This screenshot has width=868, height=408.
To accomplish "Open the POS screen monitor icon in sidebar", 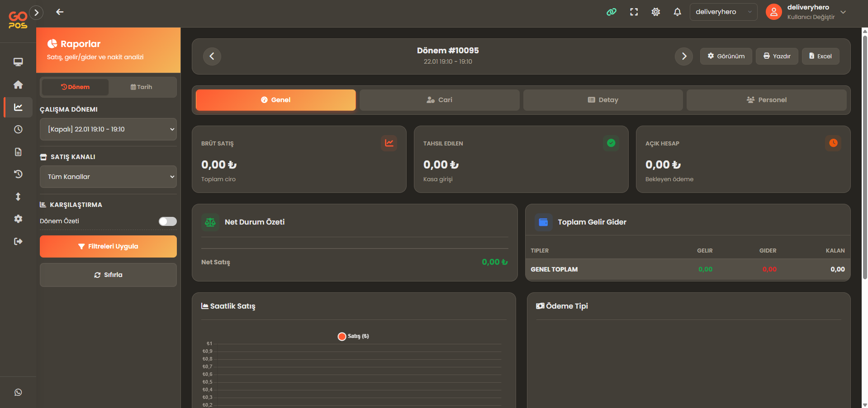I will tap(18, 62).
